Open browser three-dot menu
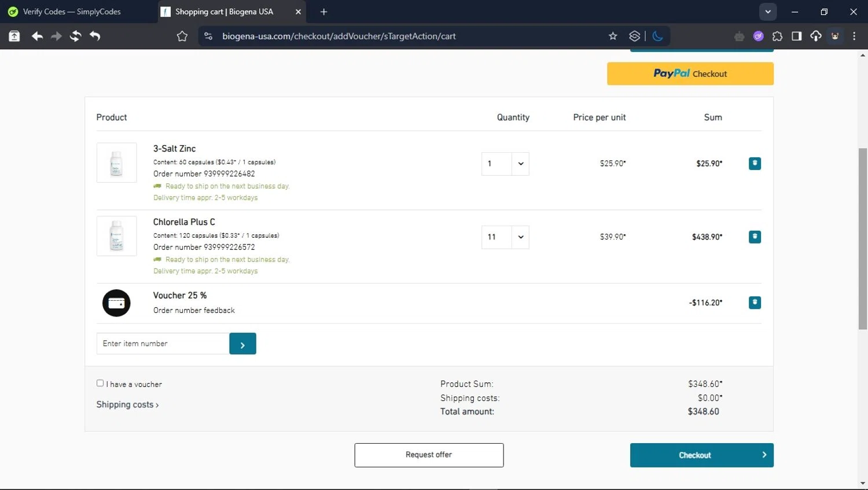The image size is (868, 490). 854,36
